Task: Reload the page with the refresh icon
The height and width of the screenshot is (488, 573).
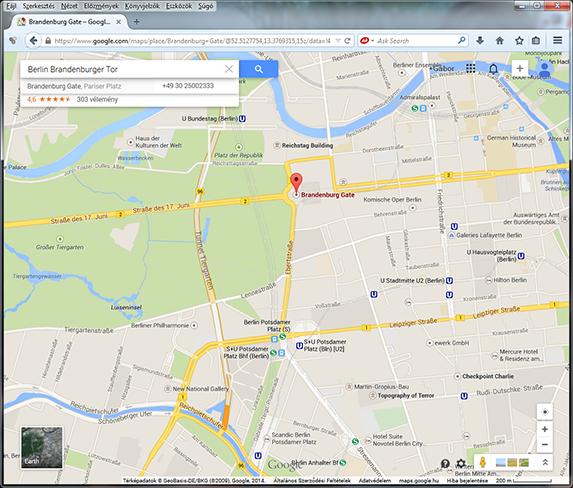Action: coord(348,41)
